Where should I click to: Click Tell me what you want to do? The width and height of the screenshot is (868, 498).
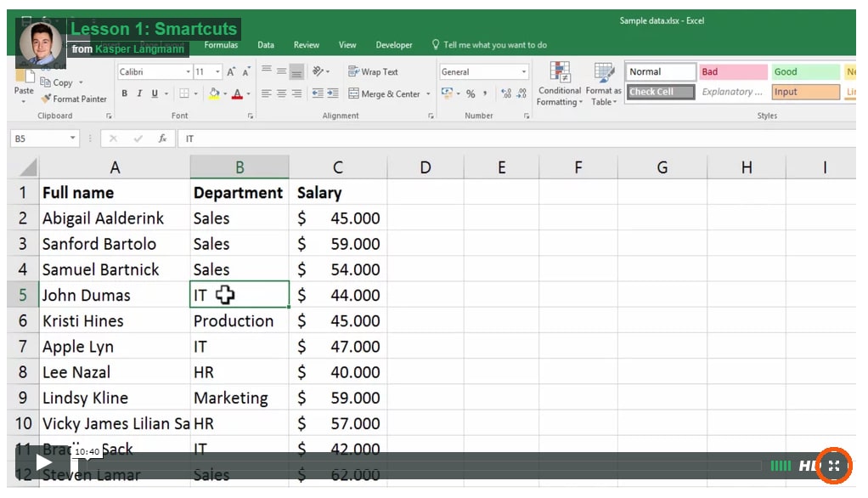[x=489, y=45]
